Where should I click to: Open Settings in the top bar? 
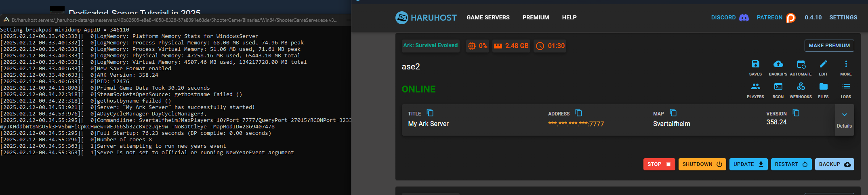coord(843,18)
